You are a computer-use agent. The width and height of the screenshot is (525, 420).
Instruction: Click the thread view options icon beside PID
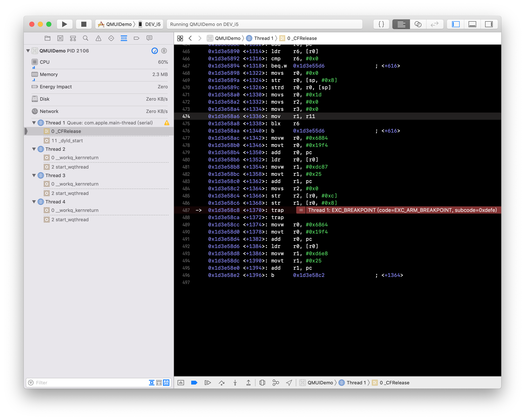click(164, 51)
